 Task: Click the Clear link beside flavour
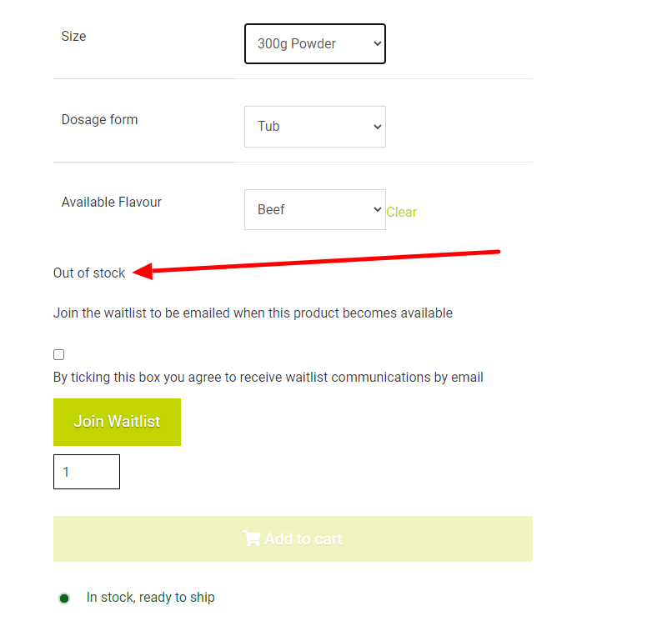pyautogui.click(x=402, y=212)
